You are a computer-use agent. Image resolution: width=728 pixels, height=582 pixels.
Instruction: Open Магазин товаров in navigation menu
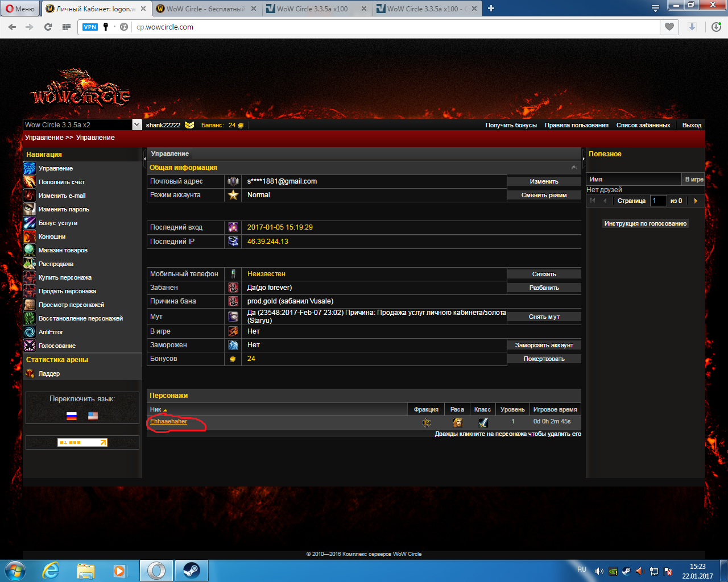click(x=63, y=250)
